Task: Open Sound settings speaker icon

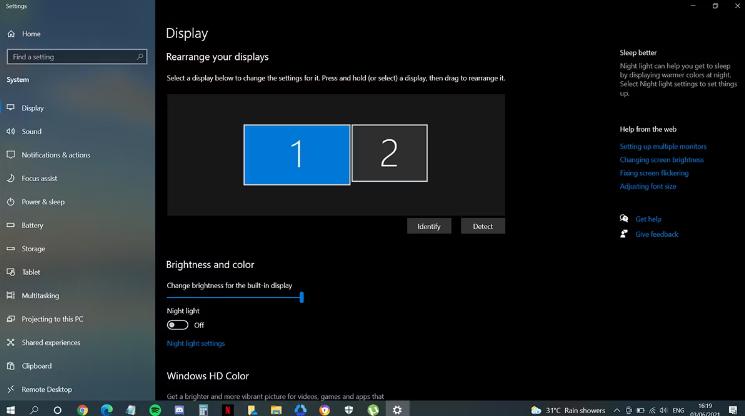Action: click(x=10, y=131)
